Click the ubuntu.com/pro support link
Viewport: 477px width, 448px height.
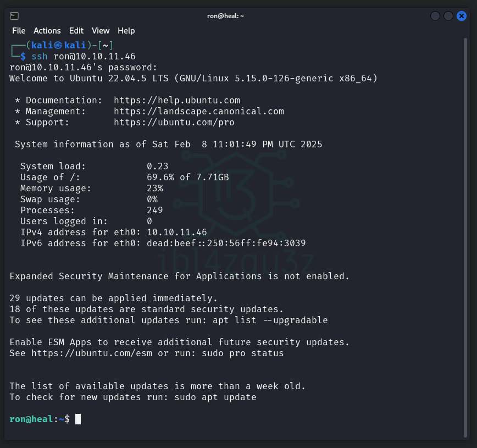coord(174,123)
